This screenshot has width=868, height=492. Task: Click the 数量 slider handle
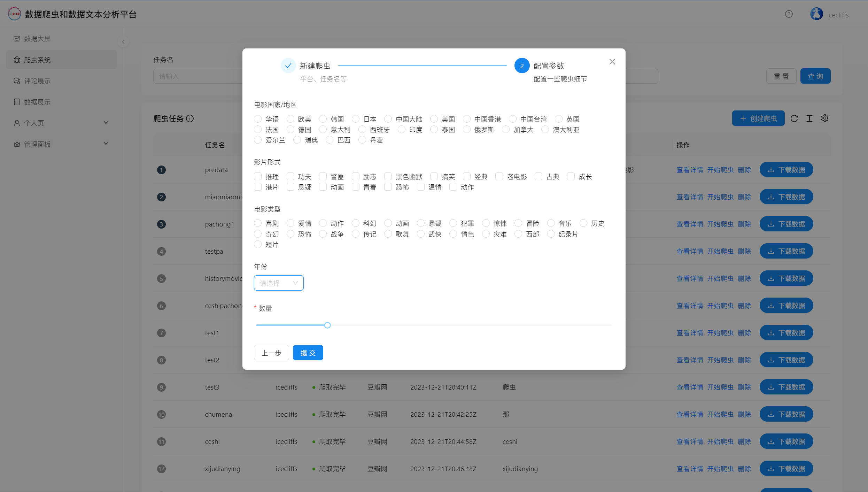click(327, 325)
